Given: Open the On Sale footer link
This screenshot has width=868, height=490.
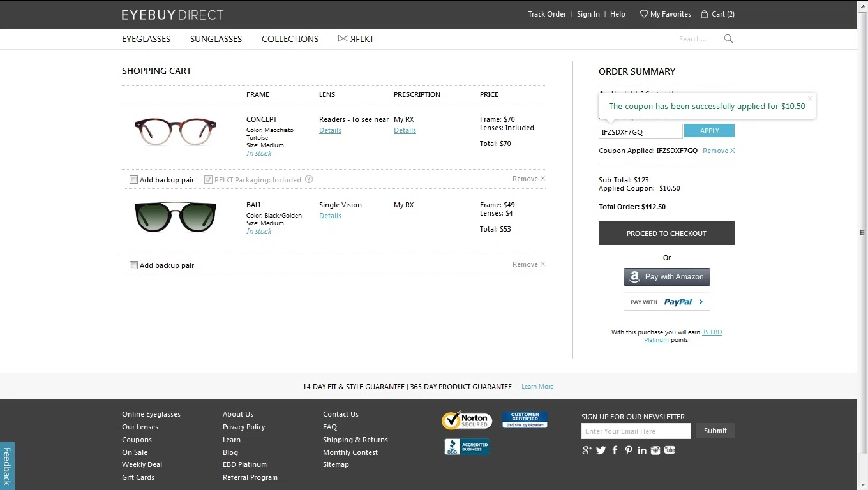Looking at the screenshot, I should pos(135,452).
